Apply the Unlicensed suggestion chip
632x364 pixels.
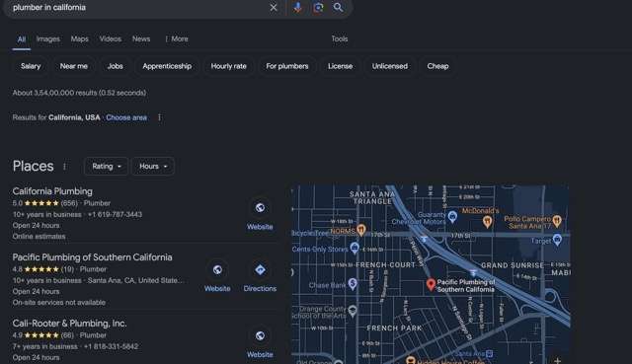coord(390,66)
